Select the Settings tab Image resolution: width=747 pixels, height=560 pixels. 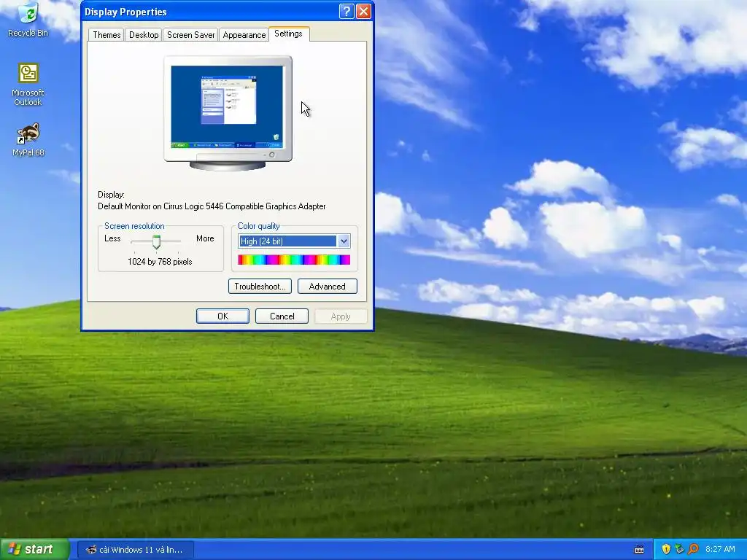click(289, 34)
